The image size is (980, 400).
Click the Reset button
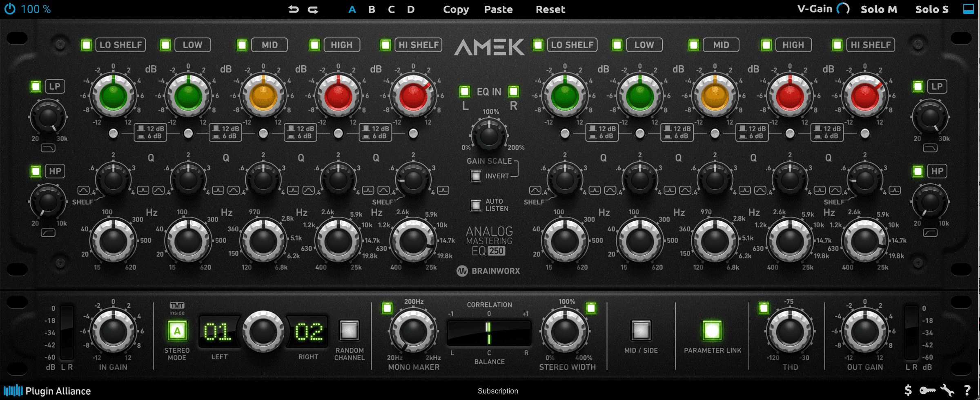coord(550,9)
